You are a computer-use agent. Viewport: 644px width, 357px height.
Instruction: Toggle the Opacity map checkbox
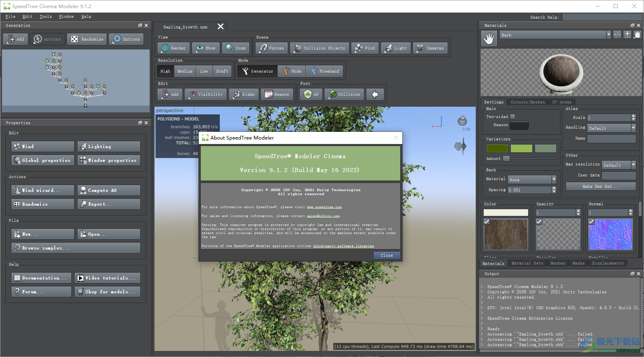[539, 222]
